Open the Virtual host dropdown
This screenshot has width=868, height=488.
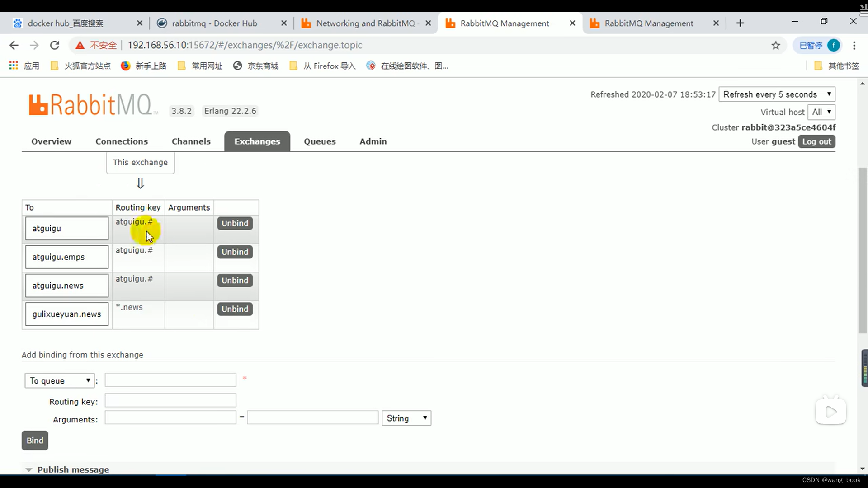(821, 112)
